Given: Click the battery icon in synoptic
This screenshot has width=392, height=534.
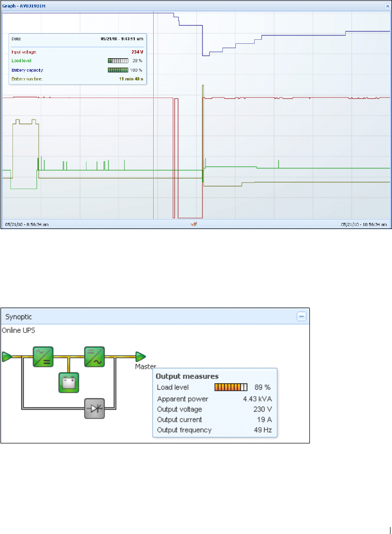Looking at the screenshot, I should (69, 382).
